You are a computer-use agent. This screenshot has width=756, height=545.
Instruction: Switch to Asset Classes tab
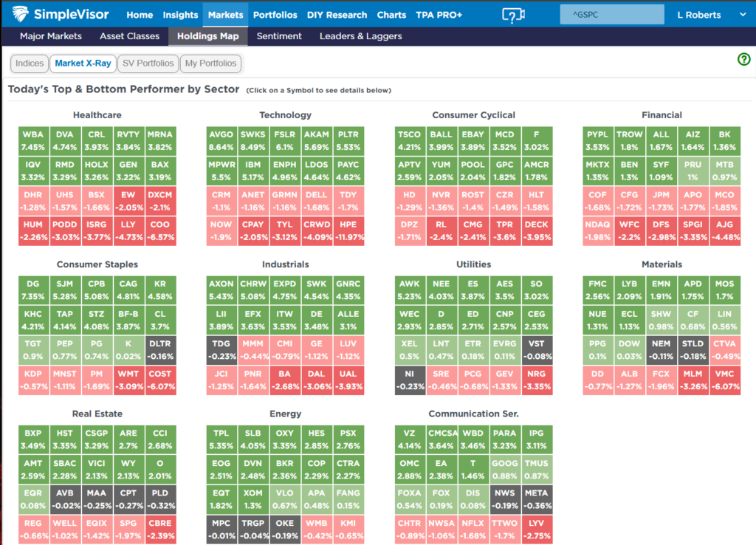click(129, 36)
